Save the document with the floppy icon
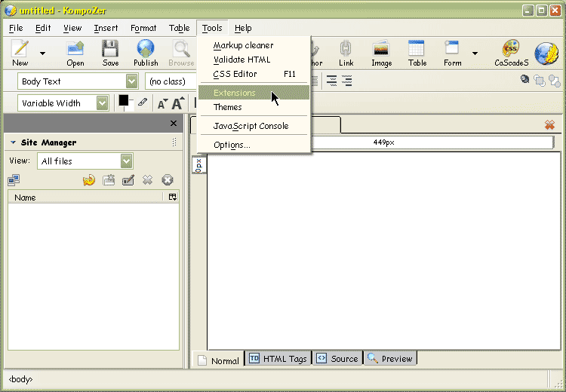The image size is (566, 392). pyautogui.click(x=110, y=53)
